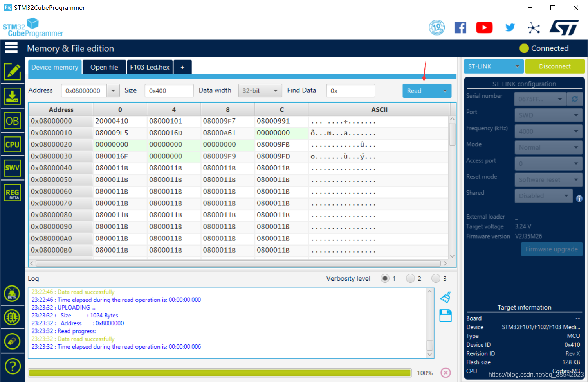Click the ASCII column header
The width and height of the screenshot is (588, 382).
click(x=379, y=110)
